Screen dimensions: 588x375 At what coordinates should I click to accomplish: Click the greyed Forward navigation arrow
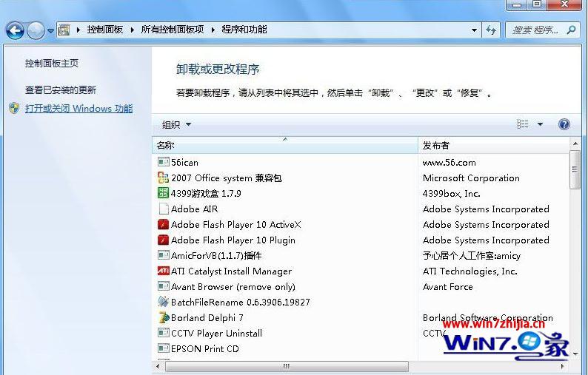point(36,30)
